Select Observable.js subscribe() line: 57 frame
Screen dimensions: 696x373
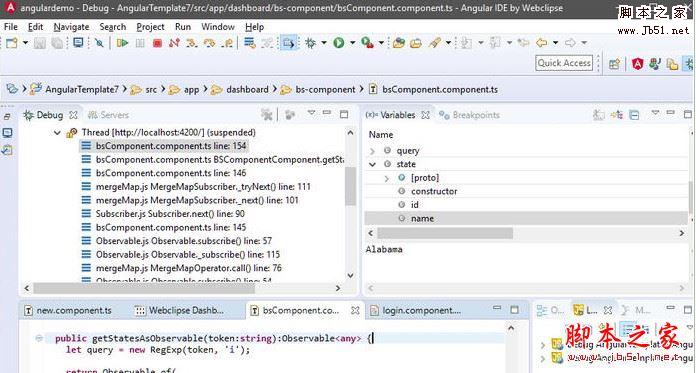point(177,241)
